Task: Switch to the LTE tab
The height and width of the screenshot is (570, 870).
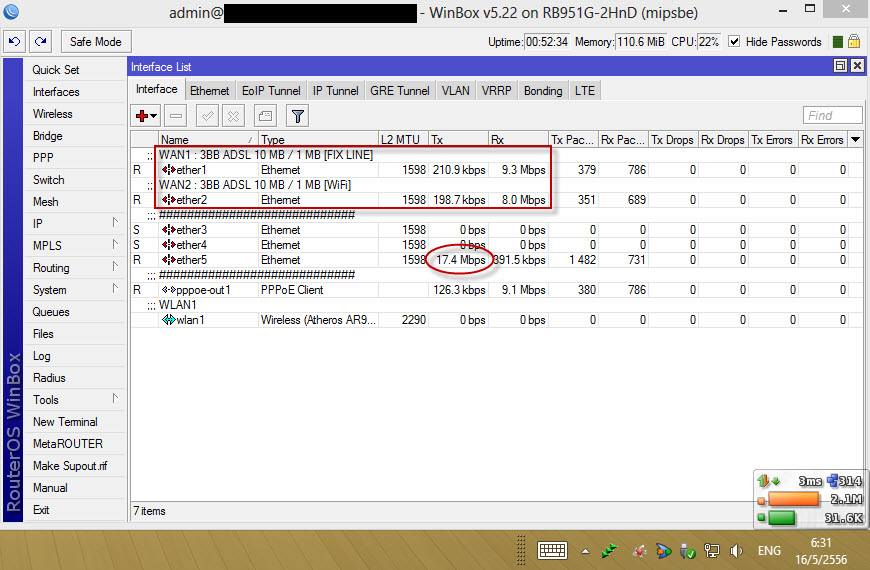Action: [584, 90]
